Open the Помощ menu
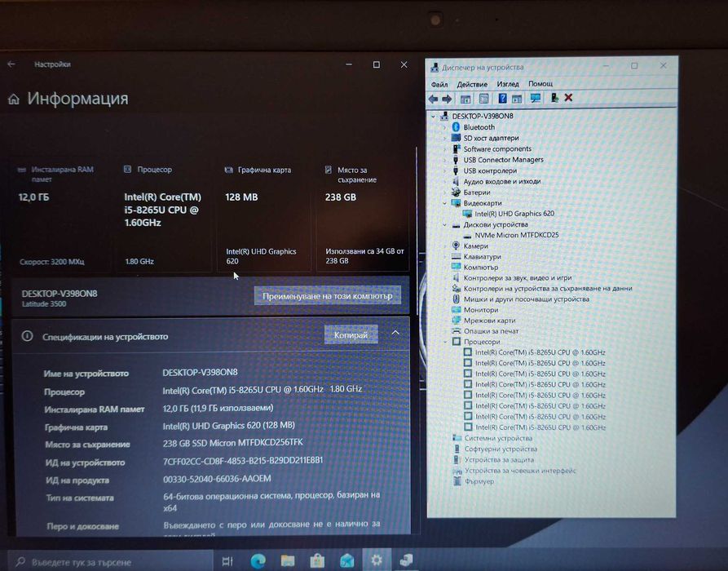Screen dimensions: 728x571 point(540,84)
